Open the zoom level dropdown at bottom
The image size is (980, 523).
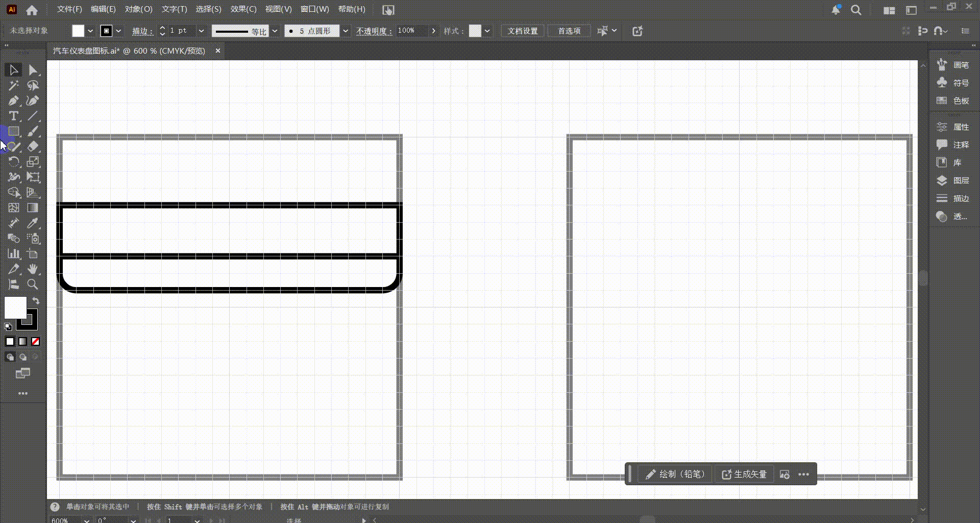87,520
